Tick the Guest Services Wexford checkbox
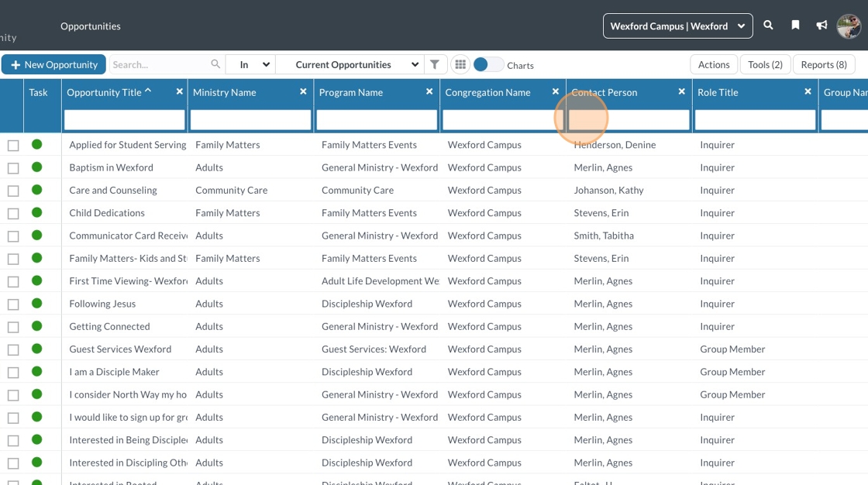Image resolution: width=868 pixels, height=485 pixels. (x=13, y=349)
